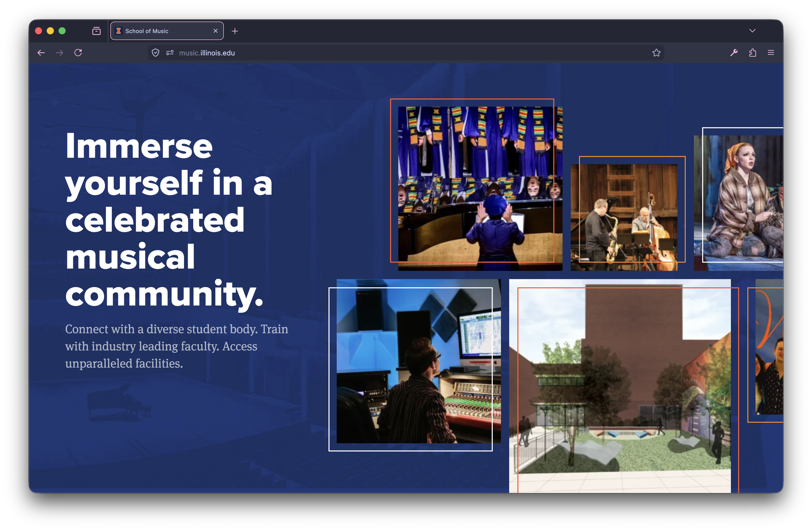Bookmark this page with the star
Viewport: 812px width, 531px height.
click(x=656, y=53)
